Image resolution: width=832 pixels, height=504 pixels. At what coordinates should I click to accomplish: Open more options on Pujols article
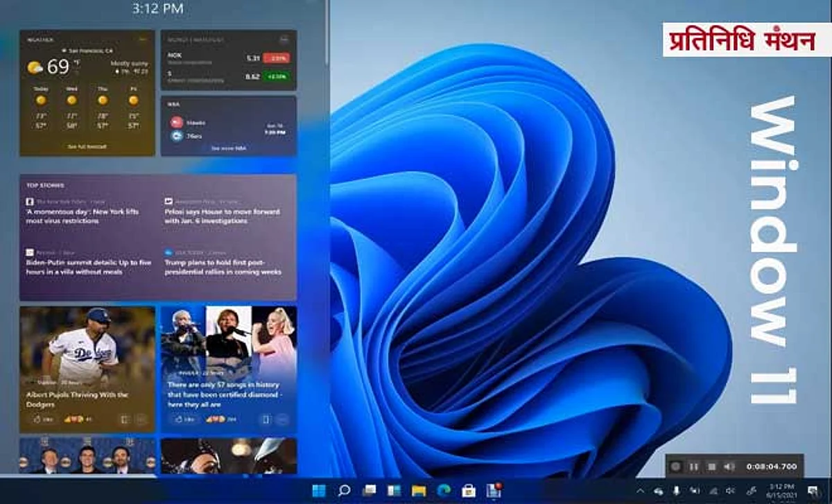click(x=141, y=419)
